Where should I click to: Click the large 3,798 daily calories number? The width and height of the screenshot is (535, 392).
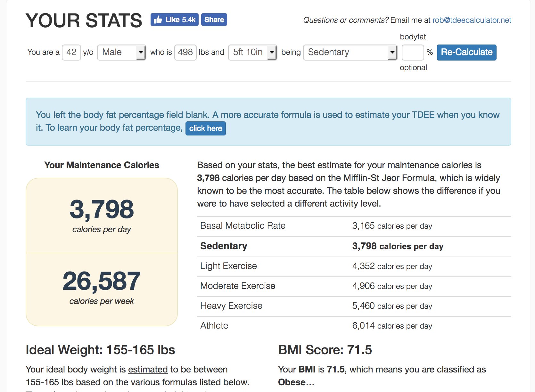[102, 209]
